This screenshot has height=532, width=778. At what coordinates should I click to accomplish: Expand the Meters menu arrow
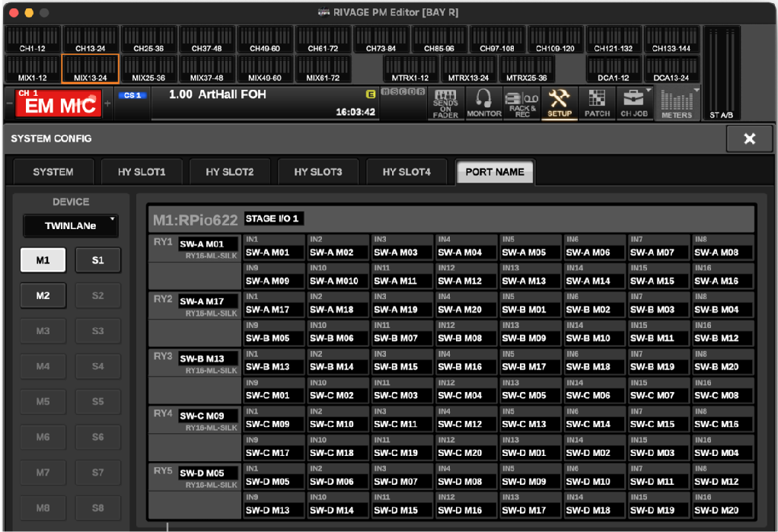pos(696,91)
